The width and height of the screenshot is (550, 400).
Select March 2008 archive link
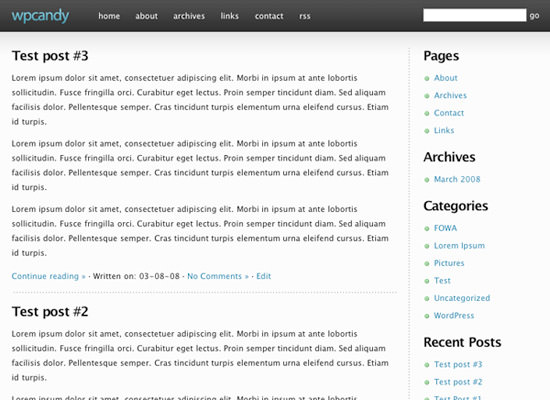(457, 179)
